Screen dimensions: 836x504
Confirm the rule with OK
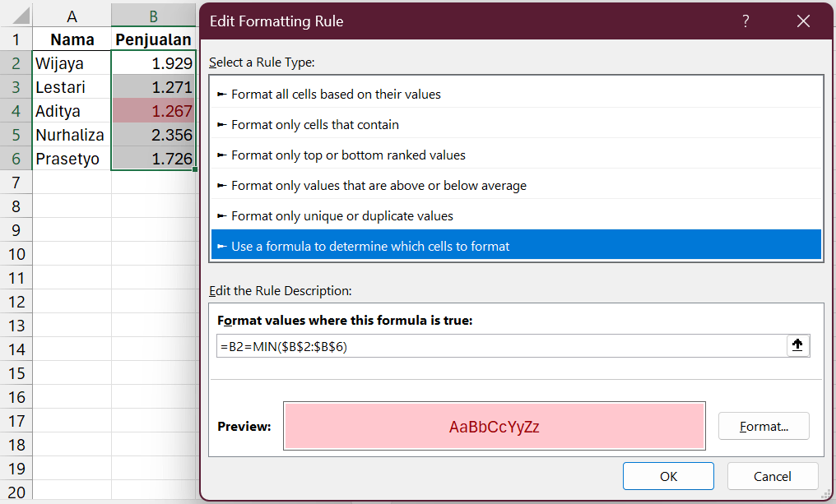[668, 475]
